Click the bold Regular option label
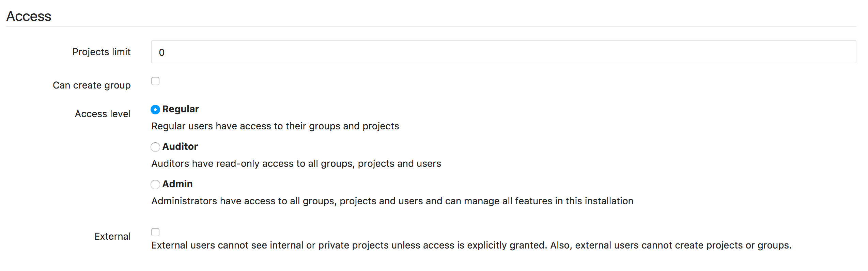868x271 pixels. [181, 109]
